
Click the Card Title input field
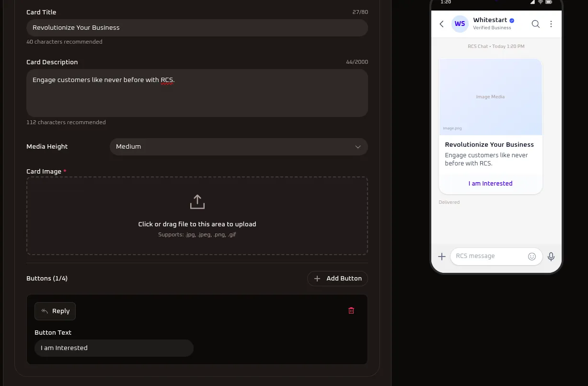pyautogui.click(x=197, y=28)
